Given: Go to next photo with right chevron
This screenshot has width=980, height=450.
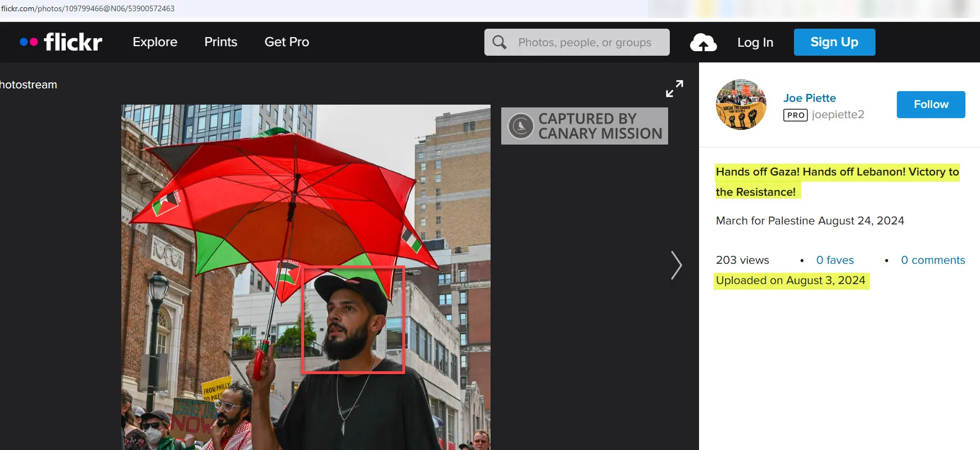Looking at the screenshot, I should tap(676, 265).
